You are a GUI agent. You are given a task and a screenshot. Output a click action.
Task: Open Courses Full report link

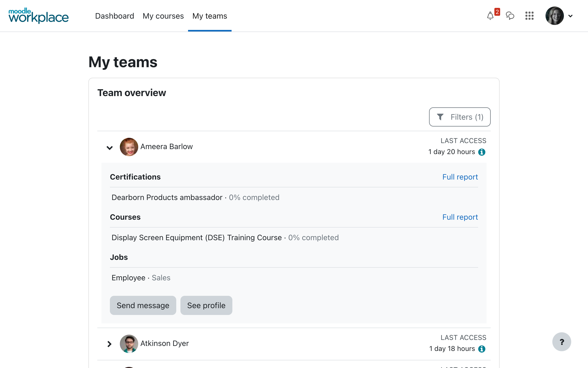[460, 217]
